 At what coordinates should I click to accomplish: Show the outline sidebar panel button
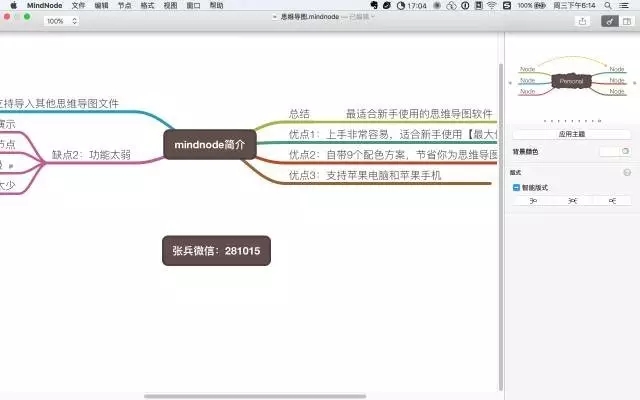(627, 21)
